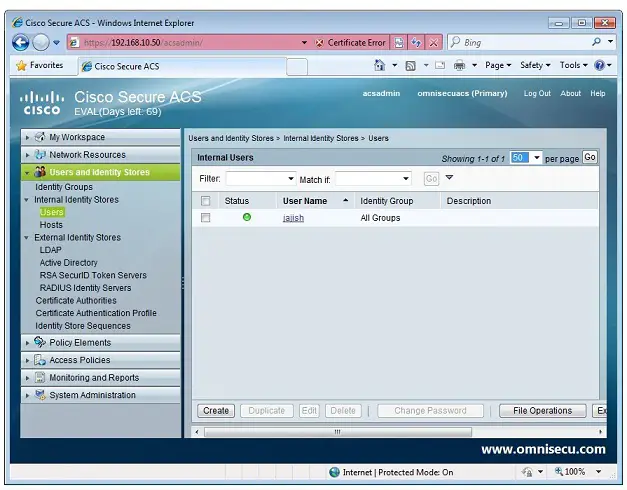The width and height of the screenshot is (627, 490).
Task: Click the Print icon in command bar
Action: 459,66
